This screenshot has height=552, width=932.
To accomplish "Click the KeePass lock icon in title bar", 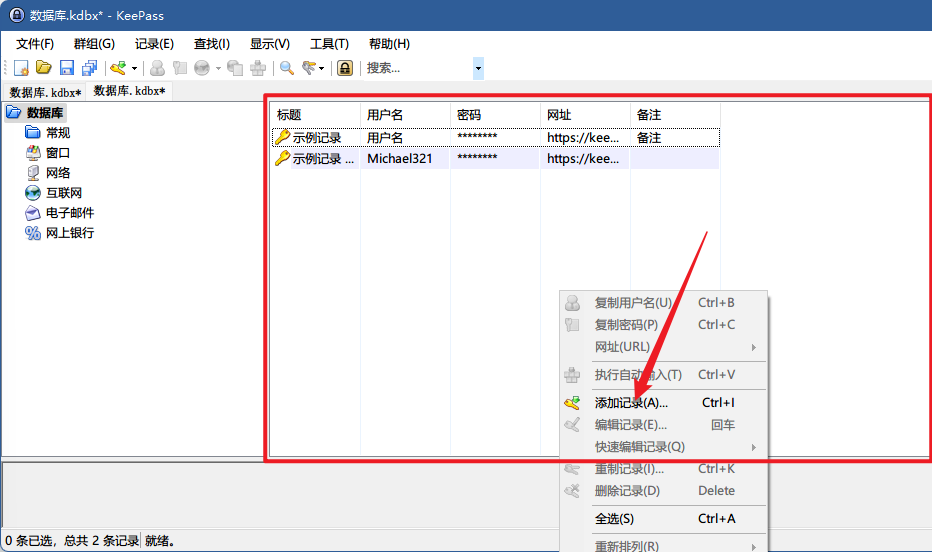I will coord(17,15).
